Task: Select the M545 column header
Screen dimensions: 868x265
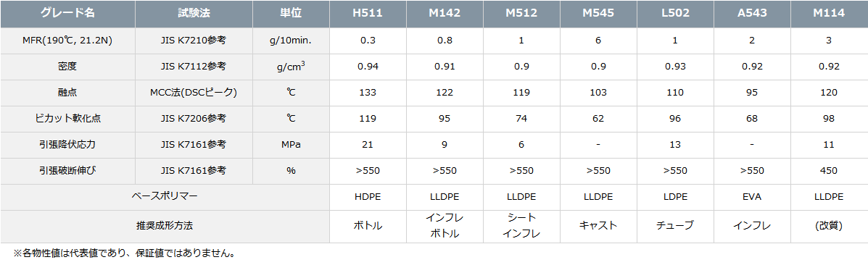Action: click(598, 14)
